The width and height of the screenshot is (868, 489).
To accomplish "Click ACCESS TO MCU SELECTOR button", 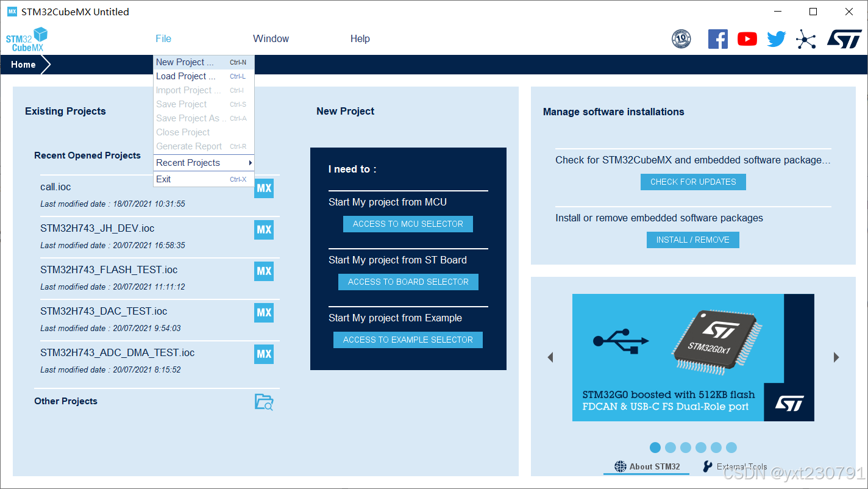I will click(x=408, y=224).
